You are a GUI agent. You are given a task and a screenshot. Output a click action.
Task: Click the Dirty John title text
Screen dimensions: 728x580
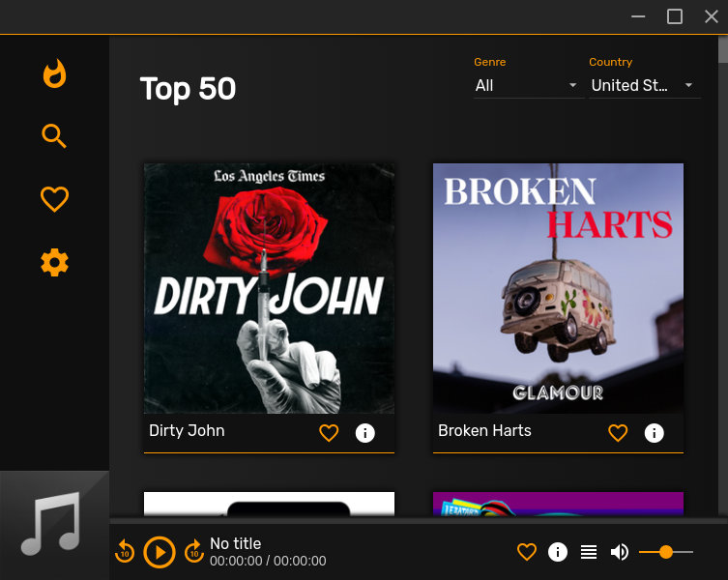(187, 430)
